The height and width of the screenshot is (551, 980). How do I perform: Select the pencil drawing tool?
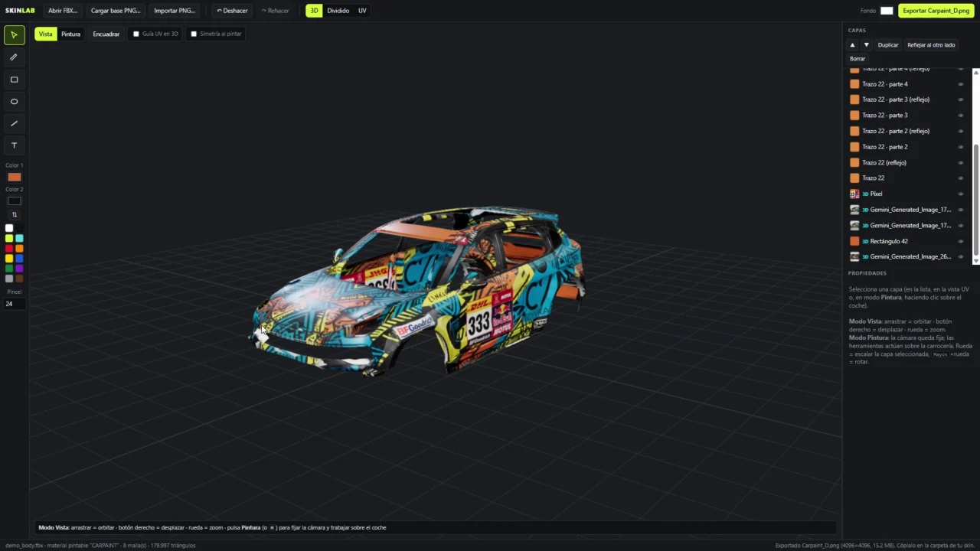(x=14, y=57)
